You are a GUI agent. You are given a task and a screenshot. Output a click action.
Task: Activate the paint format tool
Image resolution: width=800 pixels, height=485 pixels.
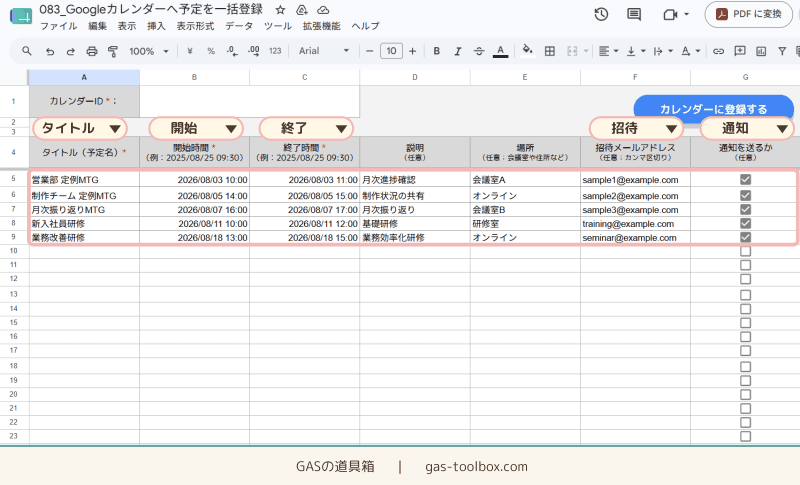point(113,51)
